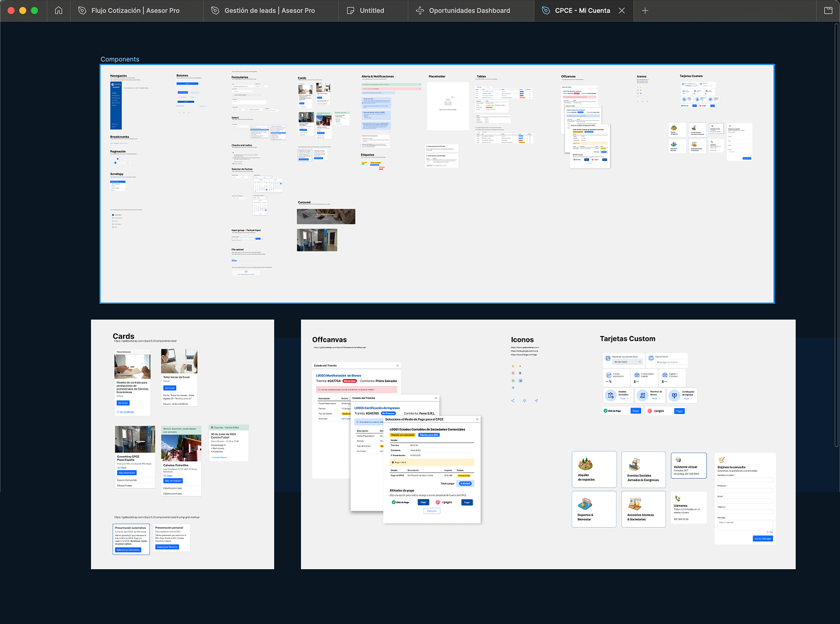Open a new tab with plus icon

pos(645,10)
